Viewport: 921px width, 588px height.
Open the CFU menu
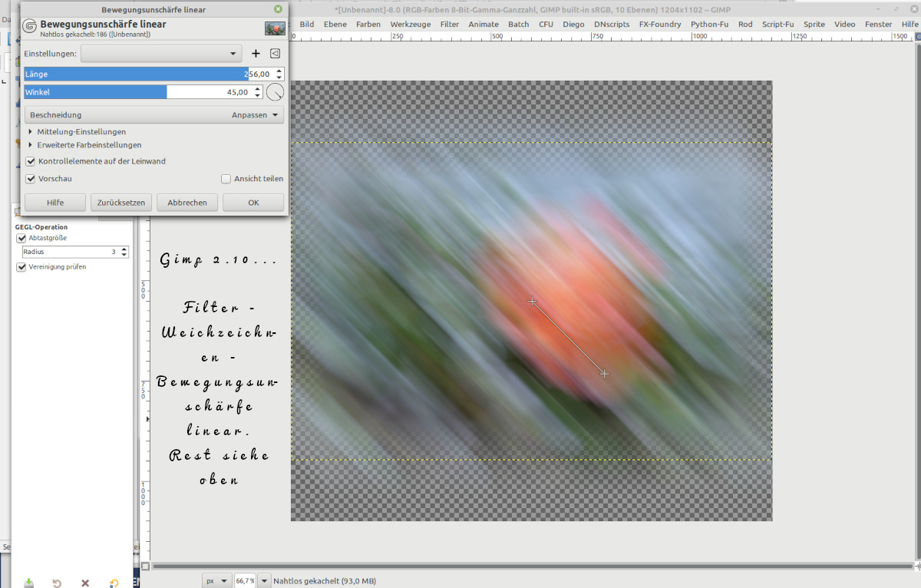(546, 24)
